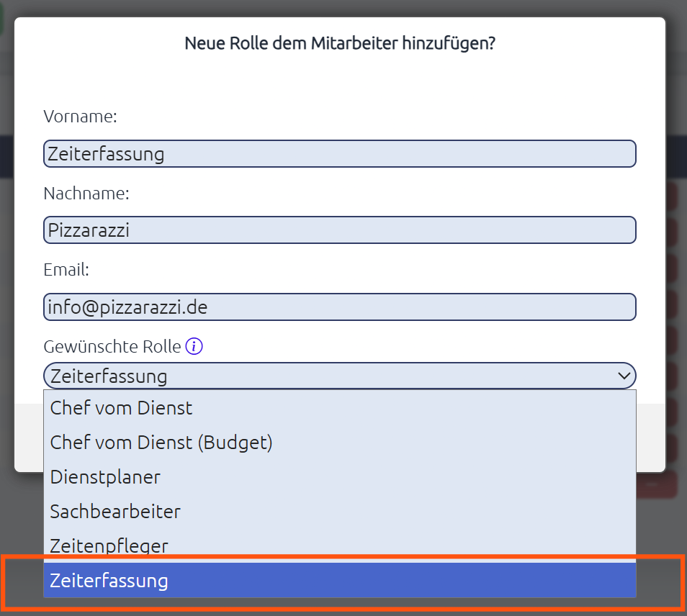
Task: Open the Gewünschte Rolle info icon
Action: [194, 346]
